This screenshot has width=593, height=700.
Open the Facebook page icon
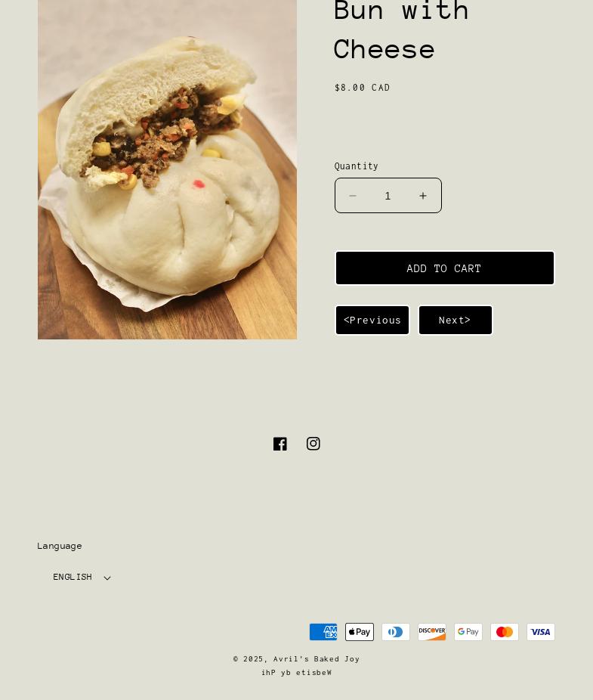tap(280, 444)
